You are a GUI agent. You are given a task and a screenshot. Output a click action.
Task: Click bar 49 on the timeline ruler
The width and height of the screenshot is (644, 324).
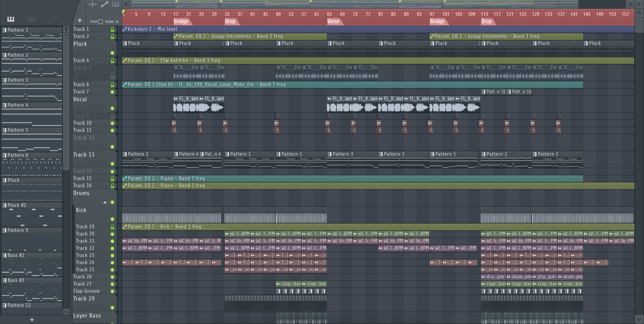(x=278, y=14)
